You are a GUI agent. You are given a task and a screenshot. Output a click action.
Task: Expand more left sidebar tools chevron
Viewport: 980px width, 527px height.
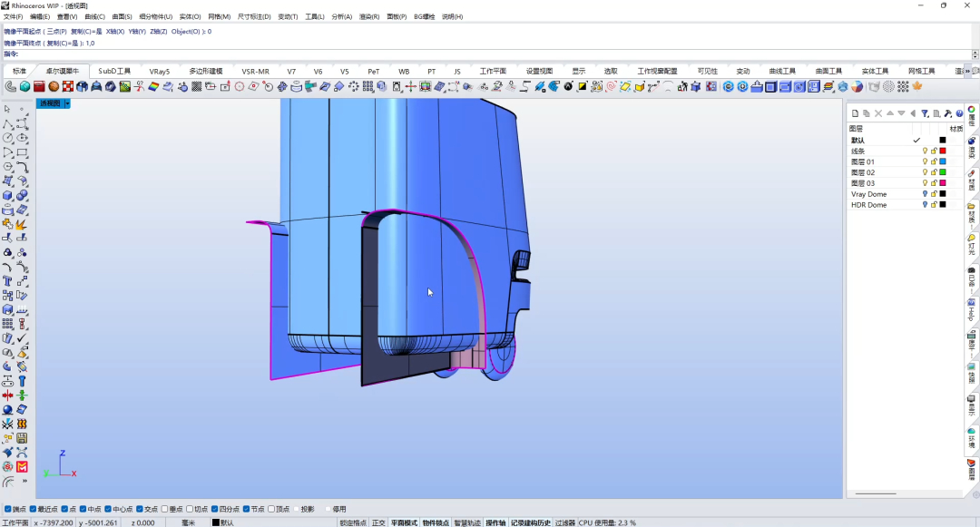[25, 481]
